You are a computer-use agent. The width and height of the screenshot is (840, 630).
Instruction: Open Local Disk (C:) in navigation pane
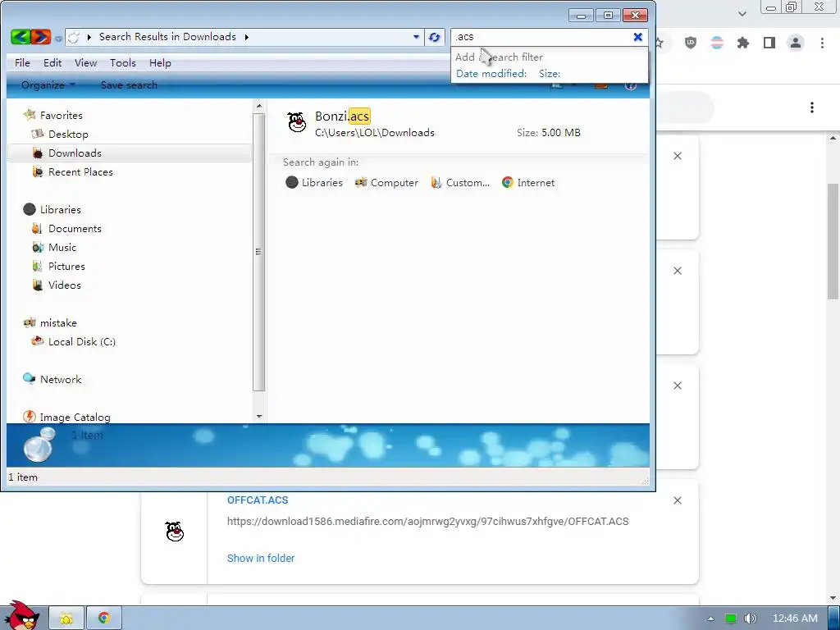(82, 342)
